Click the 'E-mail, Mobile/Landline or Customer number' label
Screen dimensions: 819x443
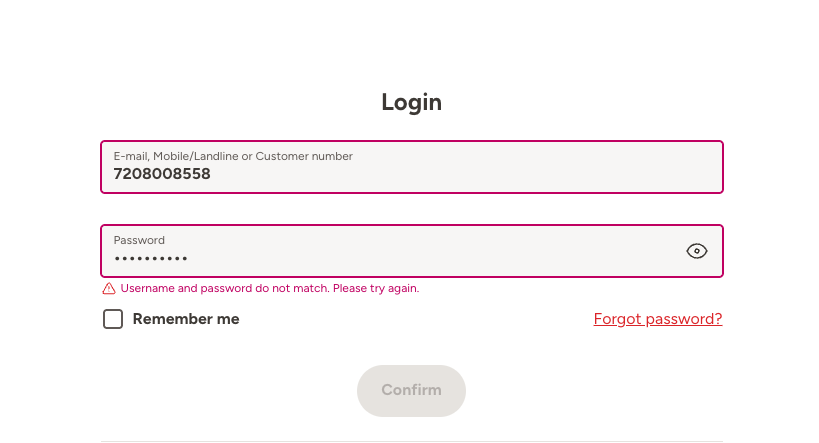tap(233, 156)
